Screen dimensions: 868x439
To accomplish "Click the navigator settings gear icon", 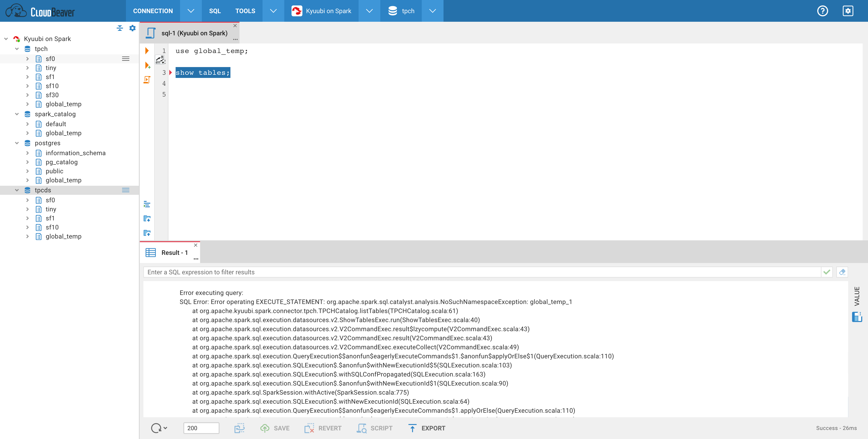I will pyautogui.click(x=133, y=28).
